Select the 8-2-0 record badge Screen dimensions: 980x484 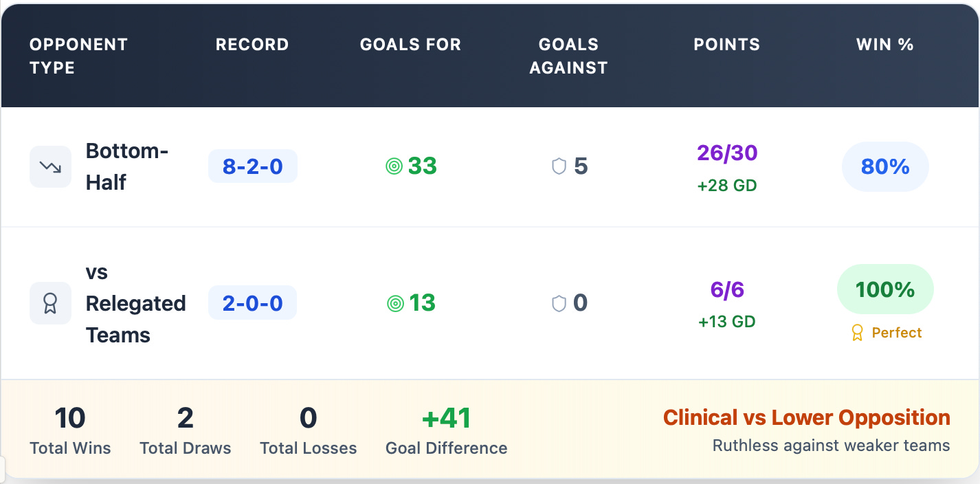[253, 166]
